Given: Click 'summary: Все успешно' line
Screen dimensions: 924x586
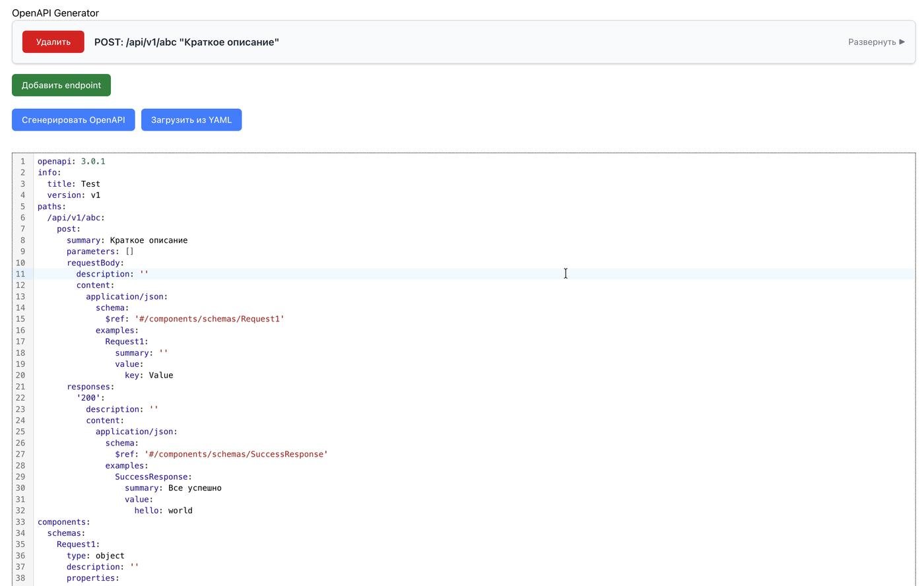Looking at the screenshot, I should 173,488.
